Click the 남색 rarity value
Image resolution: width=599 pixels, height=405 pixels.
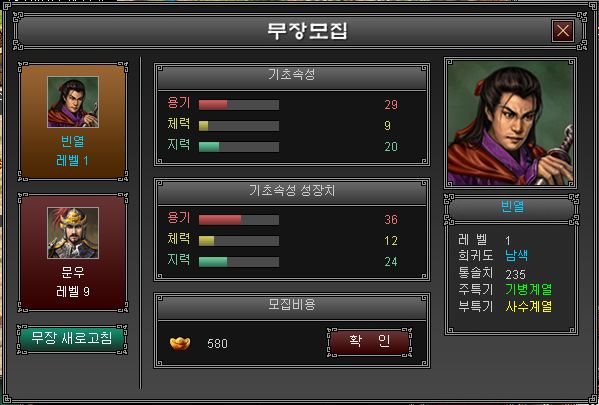[516, 256]
